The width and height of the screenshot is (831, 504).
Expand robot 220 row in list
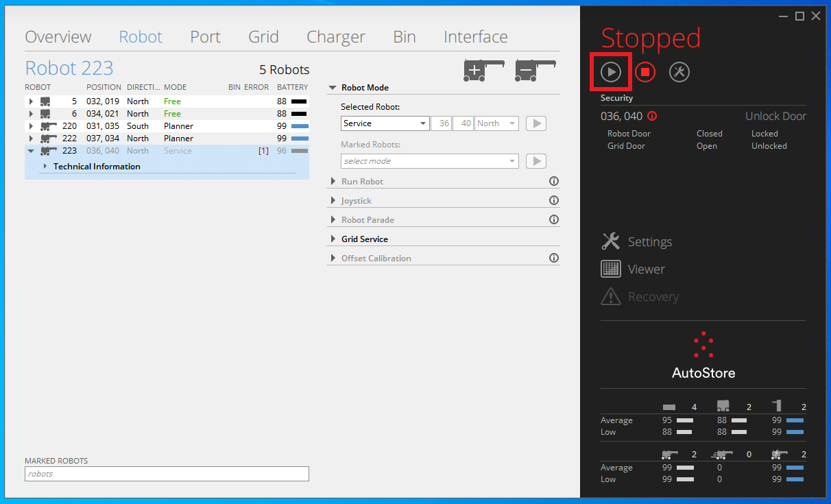(31, 126)
